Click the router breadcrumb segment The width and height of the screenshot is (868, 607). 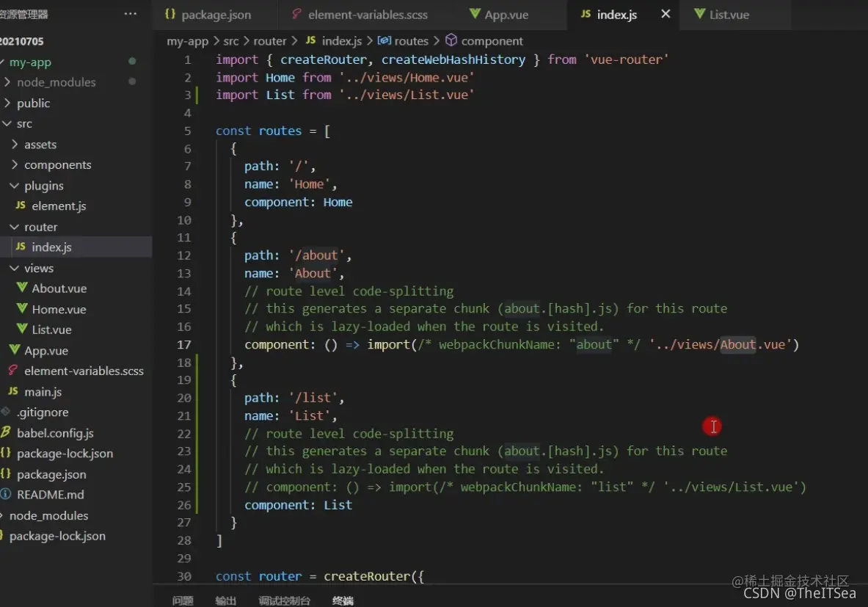269,41
